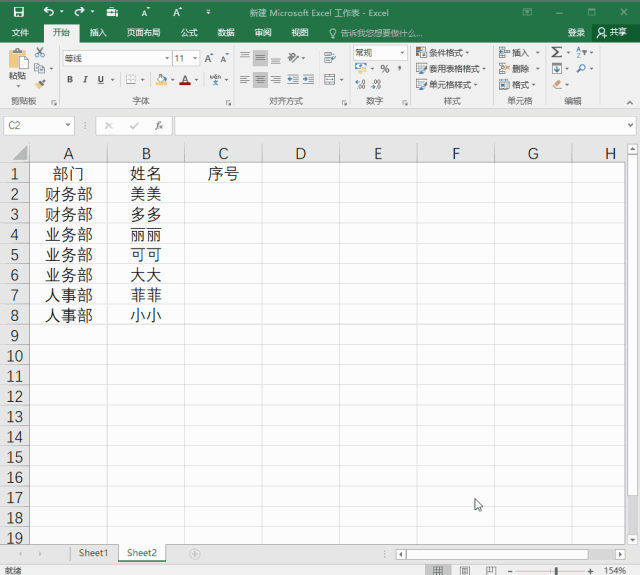Viewport: 640px width, 575px height.
Task: Switch to the 审阅 tab
Action: point(263,33)
